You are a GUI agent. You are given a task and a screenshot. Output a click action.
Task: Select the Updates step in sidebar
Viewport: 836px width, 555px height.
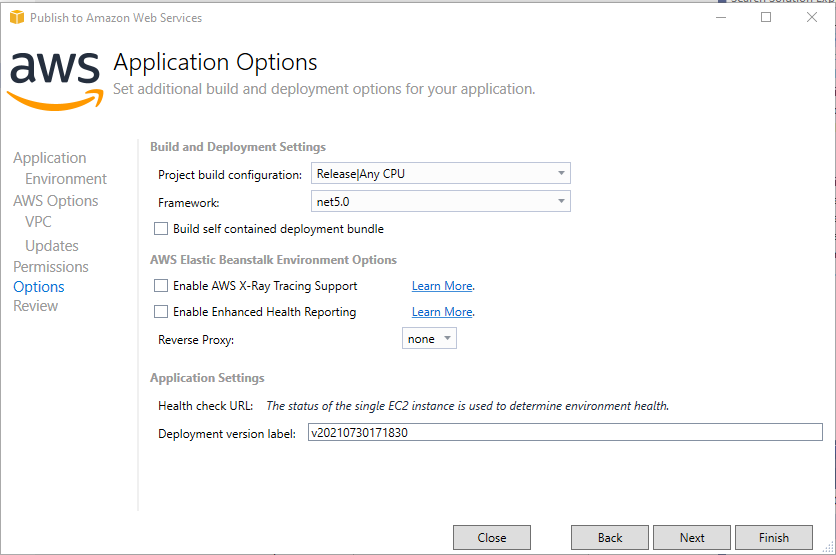(x=52, y=246)
